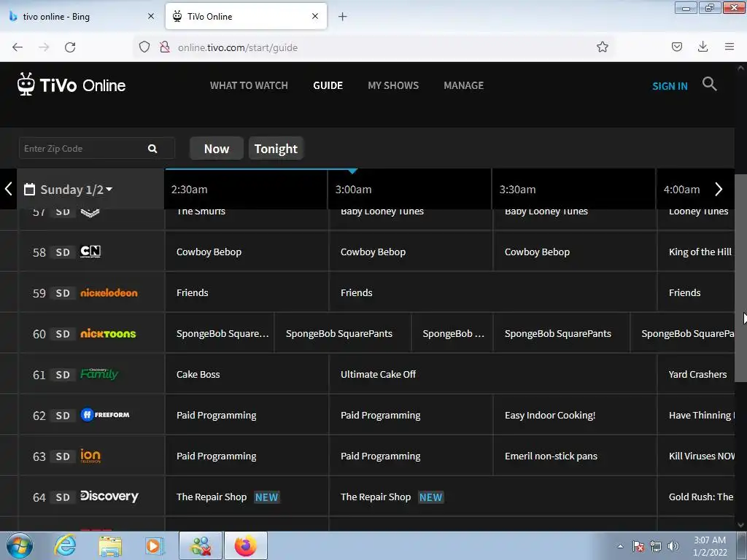Viewport: 747px width, 560px height.
Task: Click the TiVo Online logo
Action: point(71,85)
